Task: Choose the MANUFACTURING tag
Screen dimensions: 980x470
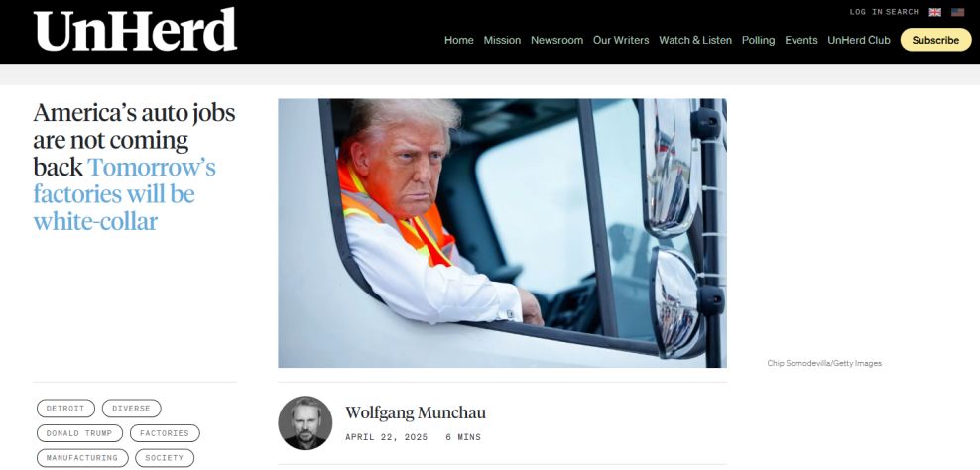Action: tap(82, 458)
